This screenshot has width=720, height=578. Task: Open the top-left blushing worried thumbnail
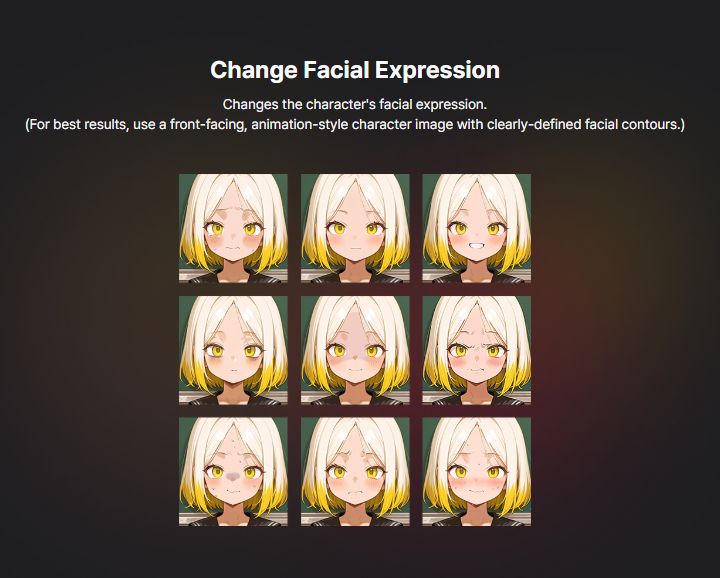tap(233, 228)
